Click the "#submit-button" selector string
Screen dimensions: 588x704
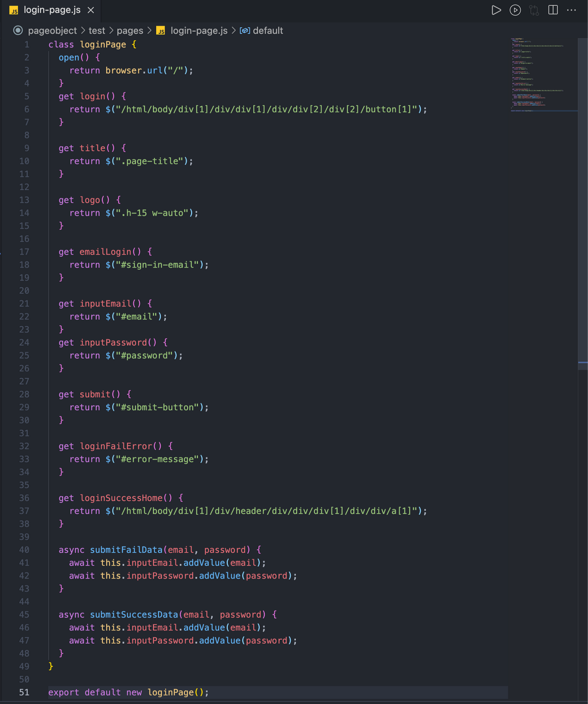pos(157,407)
